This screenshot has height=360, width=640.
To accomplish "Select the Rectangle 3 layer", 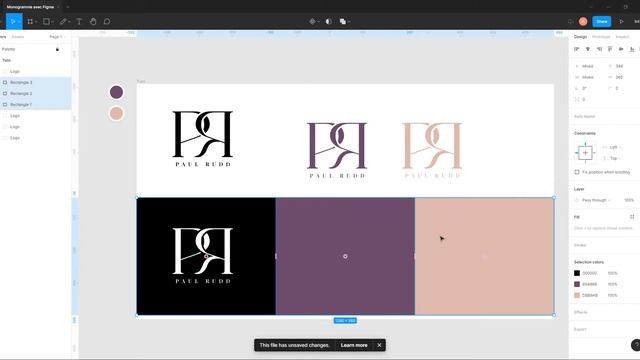I will click(x=36, y=82).
